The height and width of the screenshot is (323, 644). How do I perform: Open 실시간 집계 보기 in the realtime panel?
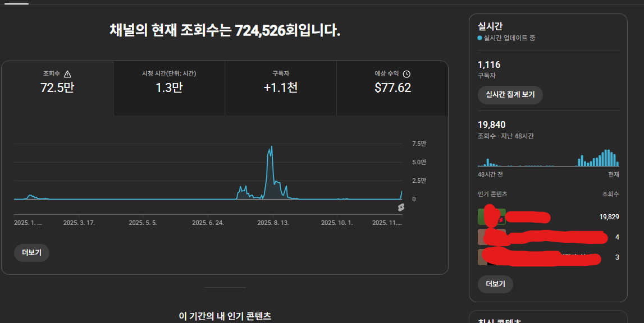[510, 95]
